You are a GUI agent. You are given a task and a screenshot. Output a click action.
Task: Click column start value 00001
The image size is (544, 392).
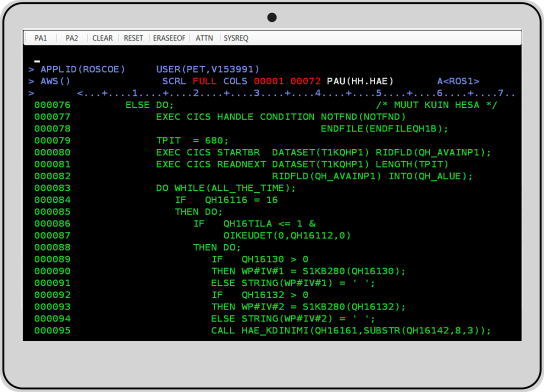pyautogui.click(x=269, y=81)
